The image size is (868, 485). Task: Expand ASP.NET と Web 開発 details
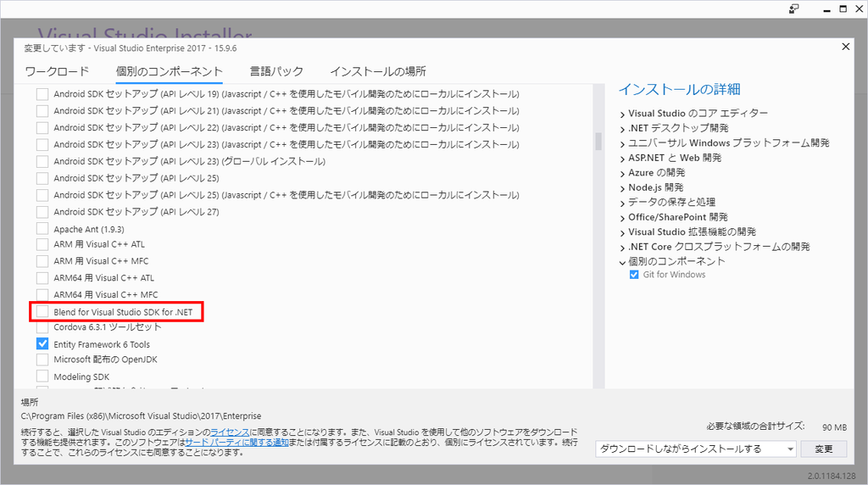click(x=622, y=159)
